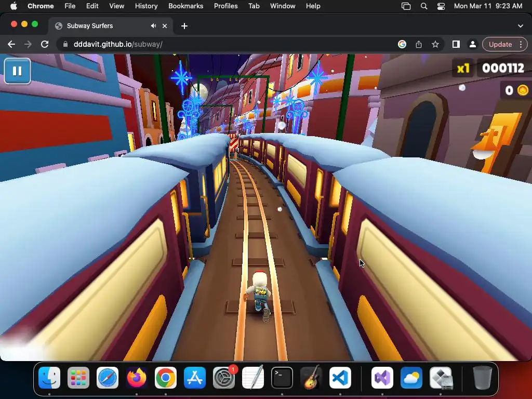
Task: Open Boot Camp Assistant from Dock
Action: pos(441,378)
